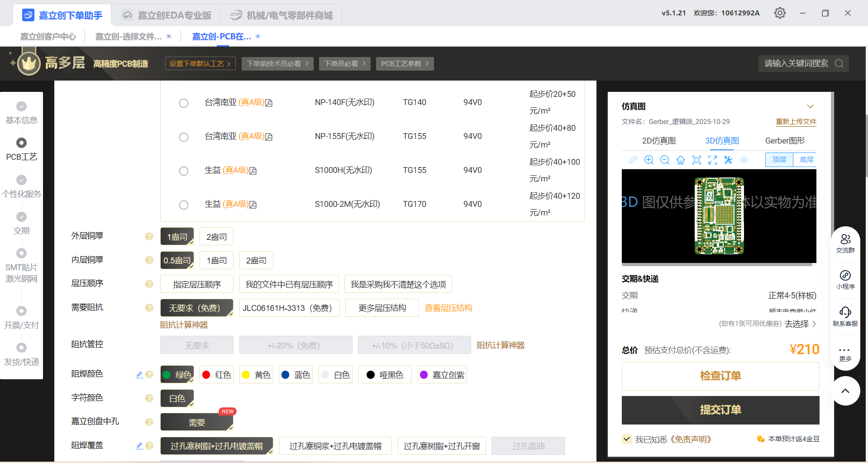This screenshot has height=463, width=868.
Task: Expand 下单员必看 menu
Action: click(344, 64)
